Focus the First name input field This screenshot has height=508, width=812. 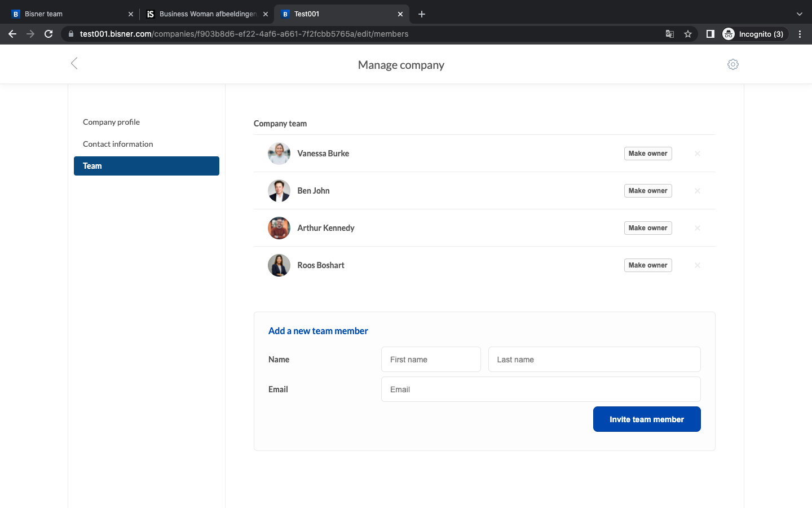(x=431, y=360)
